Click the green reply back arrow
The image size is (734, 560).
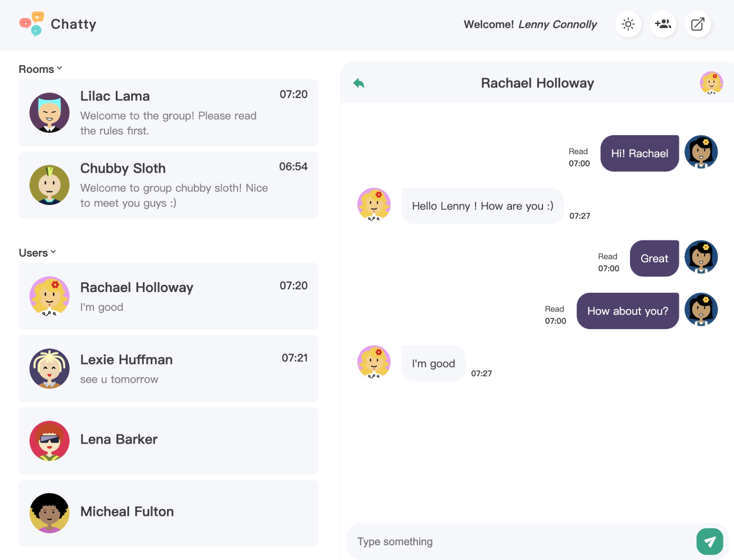358,83
